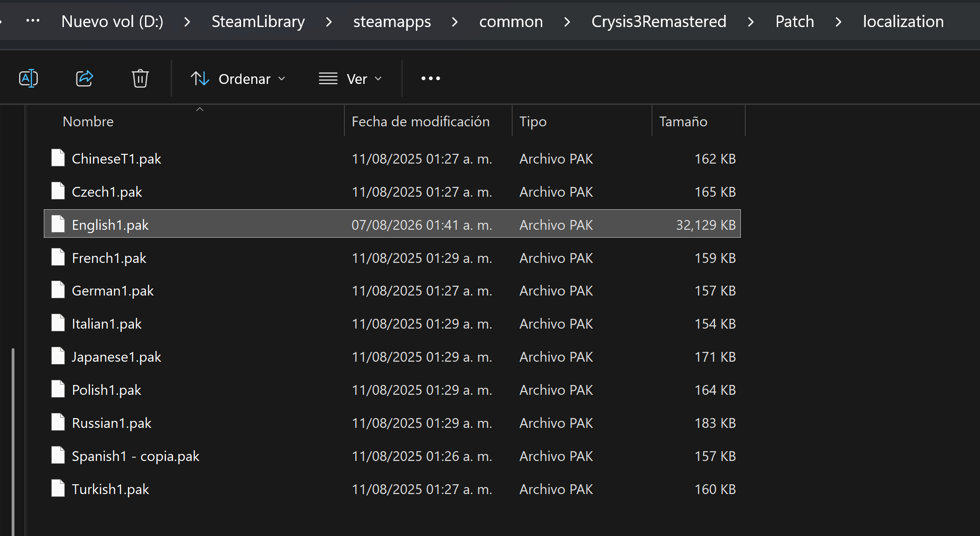Expand chevron after Nuevo vol (D:)
Viewport: 980px width, 536px height.
pos(187,22)
